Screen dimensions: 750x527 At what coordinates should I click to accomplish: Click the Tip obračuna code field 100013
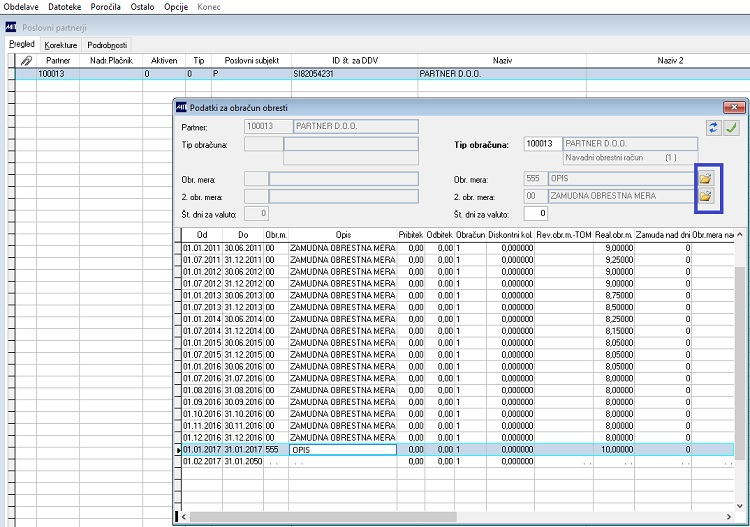(542, 144)
